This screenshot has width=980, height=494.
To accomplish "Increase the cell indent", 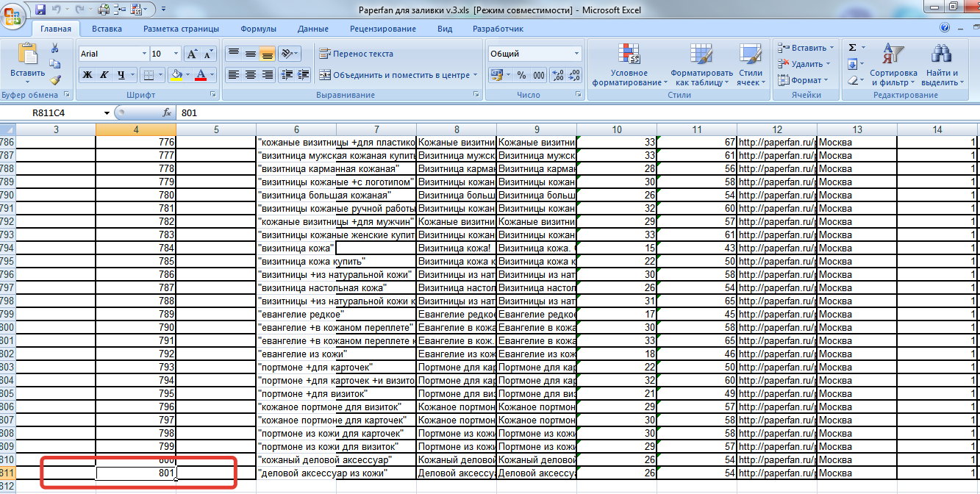I will pyautogui.click(x=303, y=75).
